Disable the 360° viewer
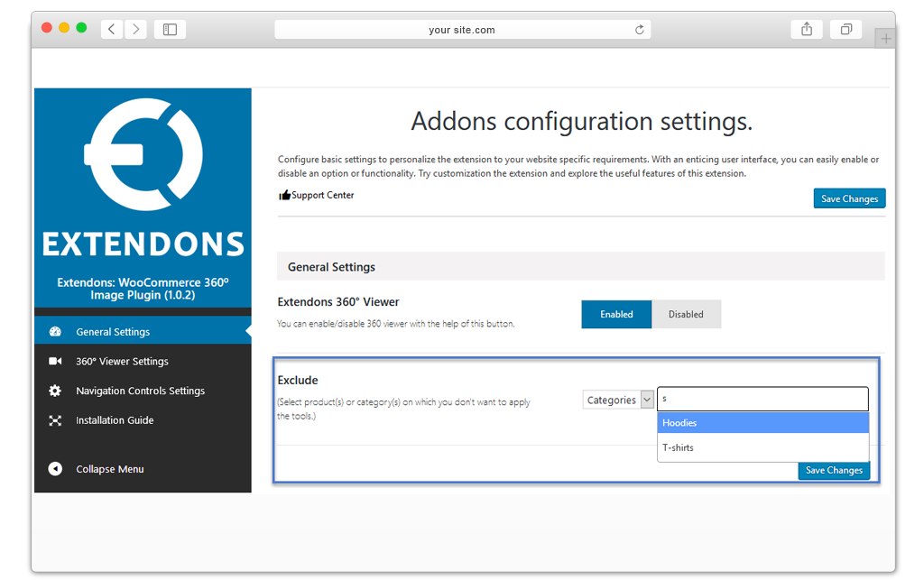The width and height of the screenshot is (924, 580). tap(686, 314)
